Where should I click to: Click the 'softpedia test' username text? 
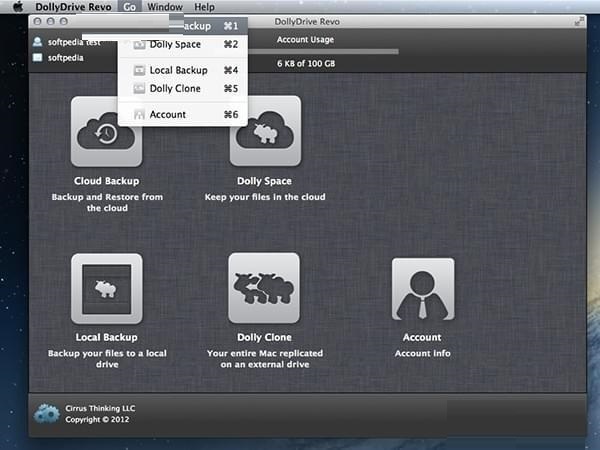tap(74, 42)
